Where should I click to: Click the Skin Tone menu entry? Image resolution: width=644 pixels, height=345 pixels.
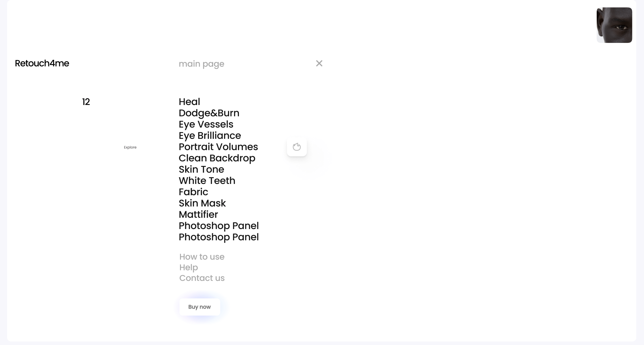tap(201, 169)
